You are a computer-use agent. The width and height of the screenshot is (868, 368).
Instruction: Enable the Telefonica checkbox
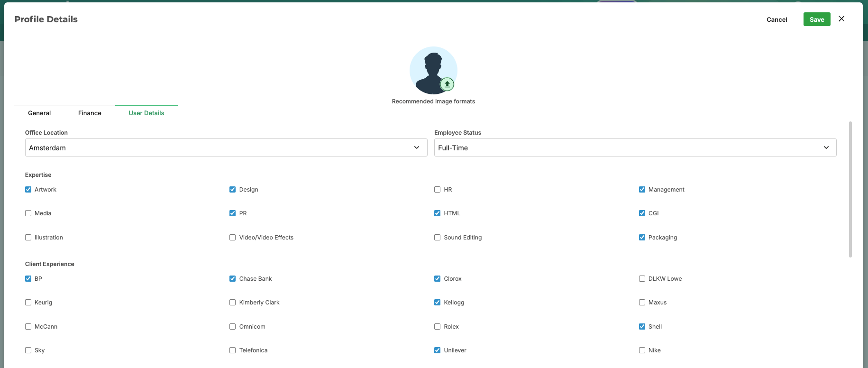tap(232, 350)
